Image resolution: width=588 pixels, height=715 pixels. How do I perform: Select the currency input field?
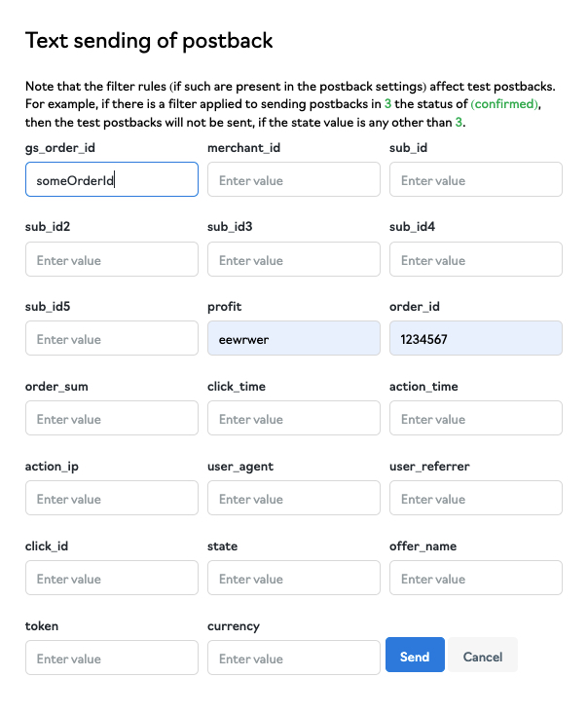294,658
